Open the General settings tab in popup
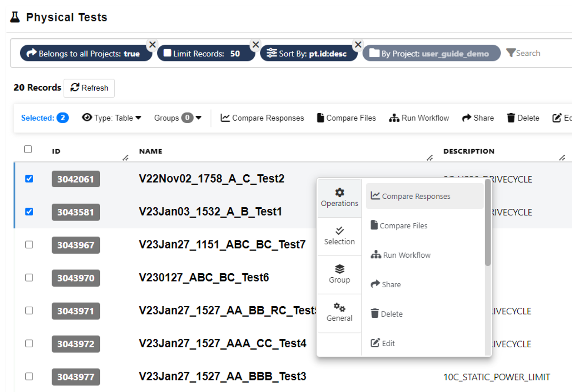 [x=339, y=312]
